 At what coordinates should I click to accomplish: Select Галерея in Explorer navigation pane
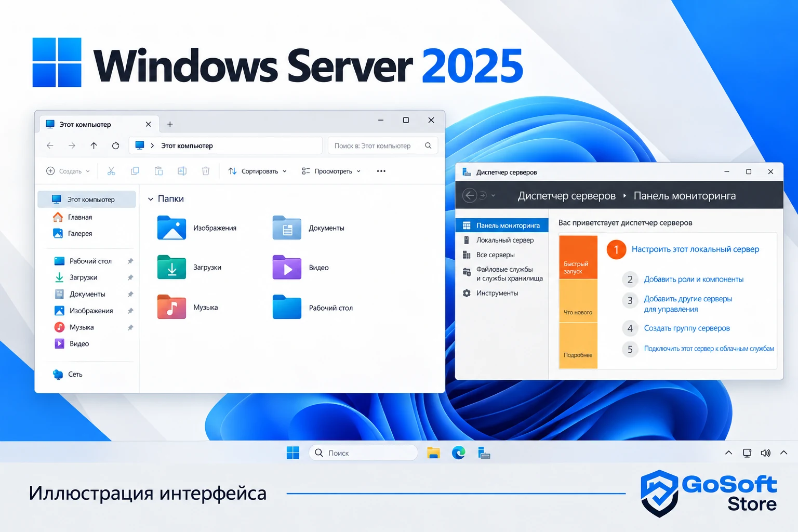coord(87,233)
